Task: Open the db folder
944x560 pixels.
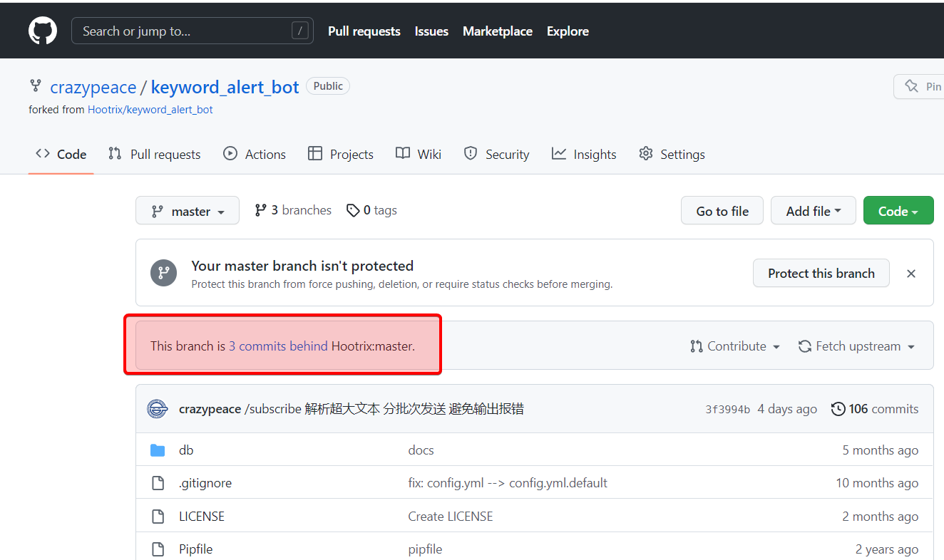Action: pyautogui.click(x=186, y=450)
